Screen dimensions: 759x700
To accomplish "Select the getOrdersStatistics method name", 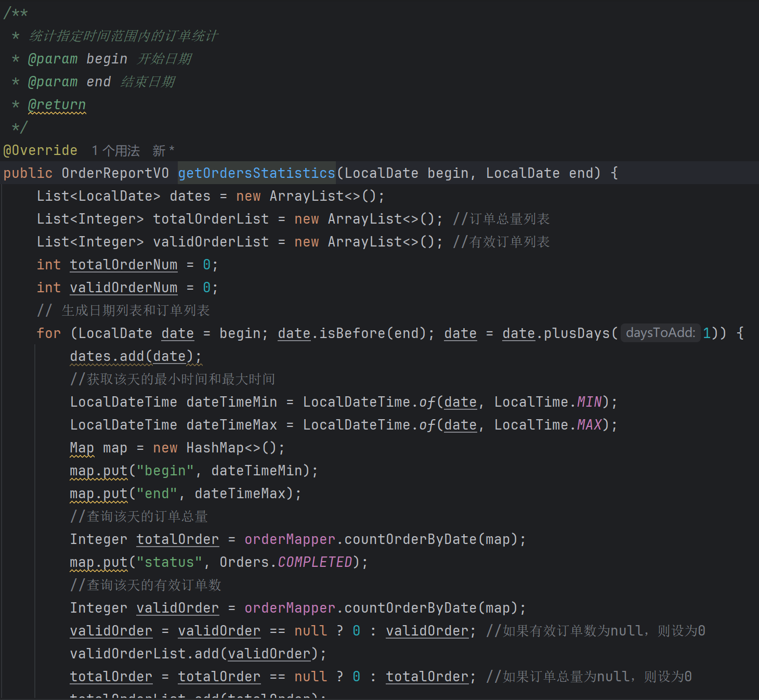I will (x=257, y=173).
